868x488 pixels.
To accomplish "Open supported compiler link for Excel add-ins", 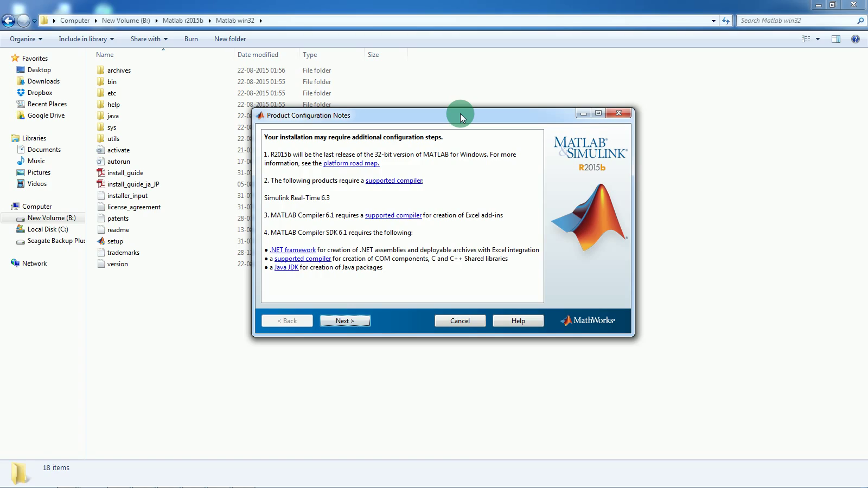I will pyautogui.click(x=393, y=215).
